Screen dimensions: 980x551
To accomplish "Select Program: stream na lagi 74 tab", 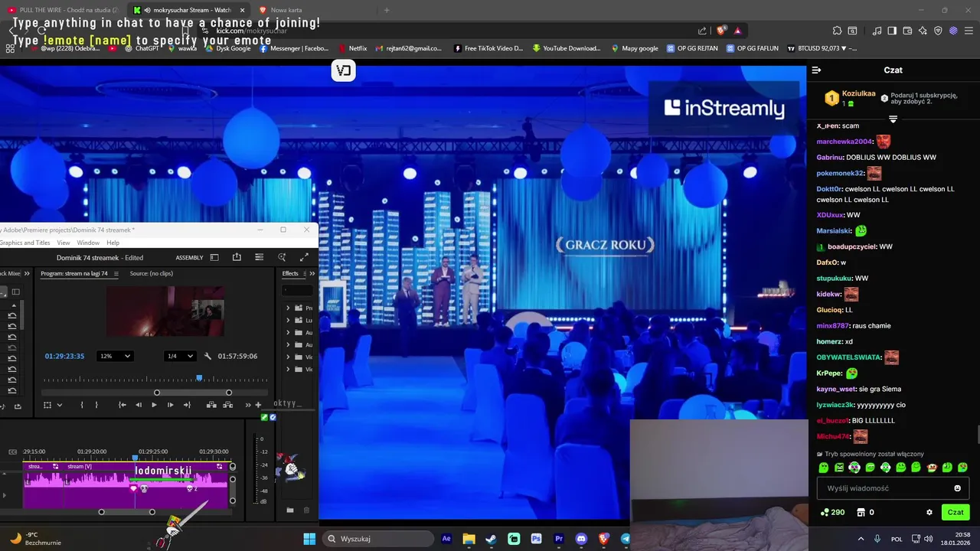I will tap(73, 273).
